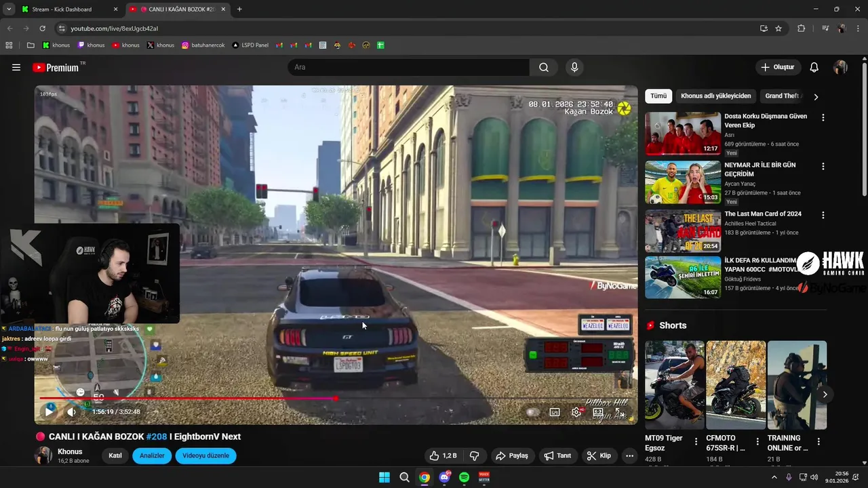
Task: Open the Kick khonus bookmark
Action: pos(56,45)
